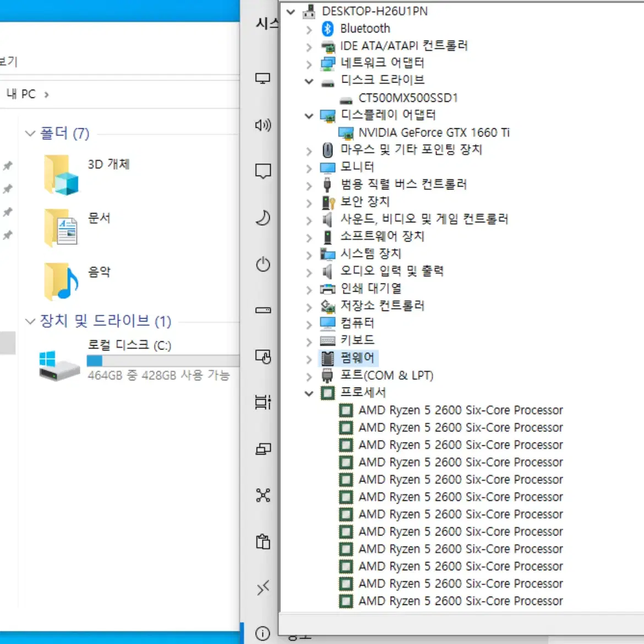Screen dimensions: 644x644
Task: Click the 시스템 장치 icon
Action: click(328, 255)
